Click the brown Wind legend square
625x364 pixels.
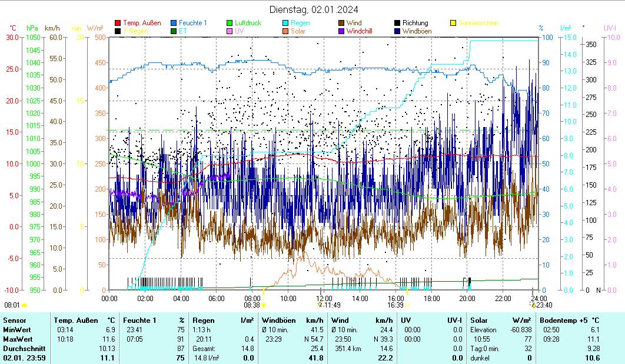tap(341, 24)
